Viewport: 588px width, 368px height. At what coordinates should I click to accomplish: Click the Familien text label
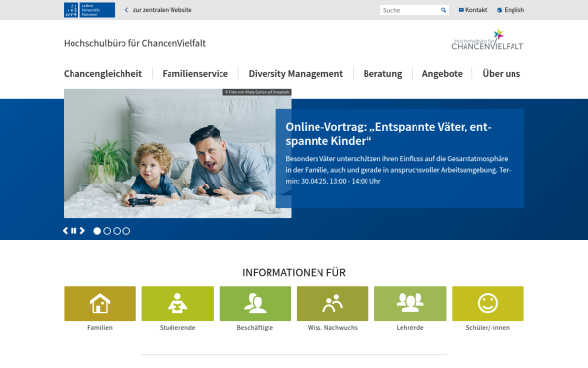click(100, 328)
